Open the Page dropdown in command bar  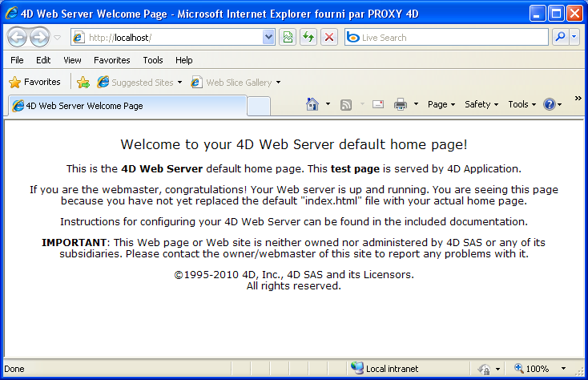(x=441, y=104)
